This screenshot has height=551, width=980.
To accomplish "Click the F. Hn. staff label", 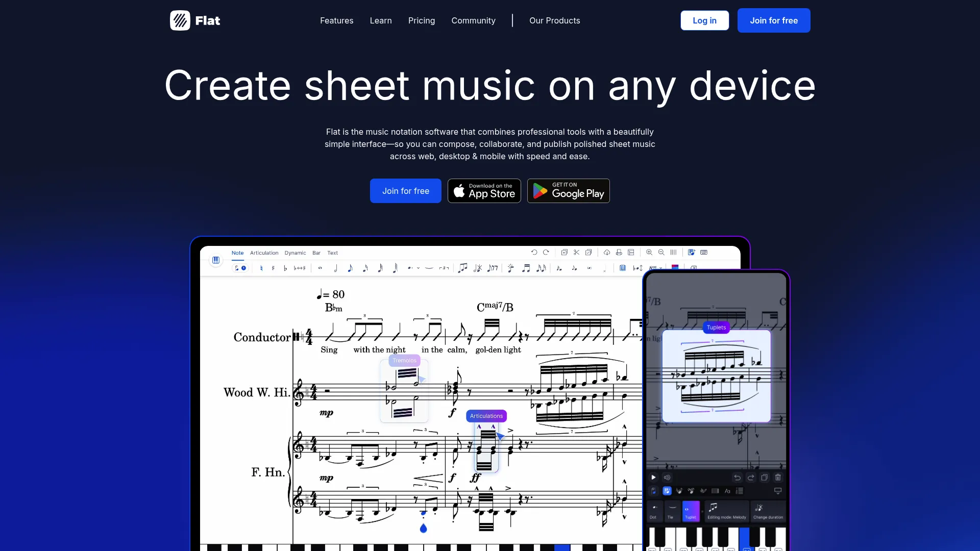I will [268, 472].
